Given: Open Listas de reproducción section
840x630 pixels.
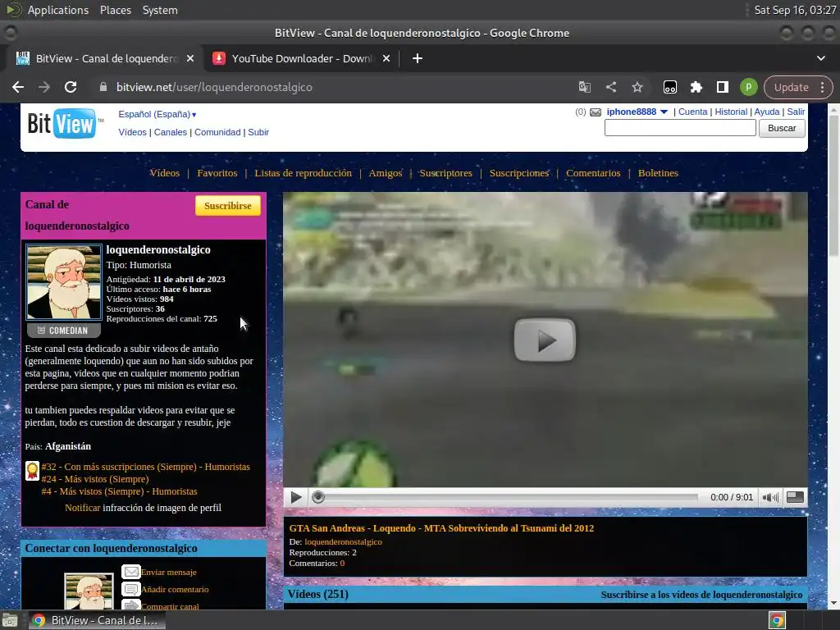Looking at the screenshot, I should coord(304,173).
